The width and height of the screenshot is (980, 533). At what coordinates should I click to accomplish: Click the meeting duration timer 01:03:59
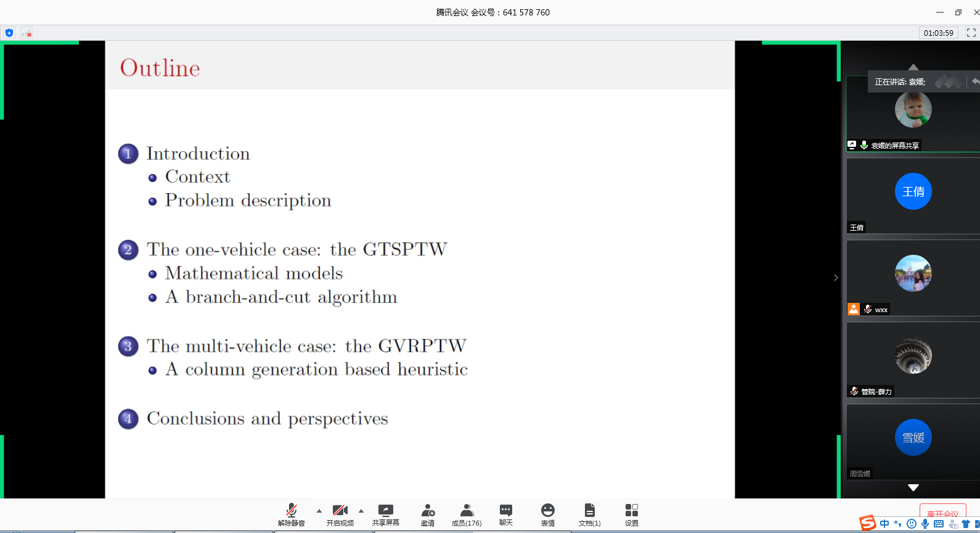[x=938, y=33]
